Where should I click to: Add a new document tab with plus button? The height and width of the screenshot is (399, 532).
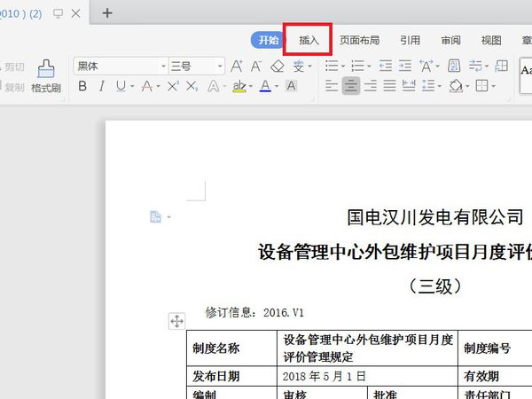coord(107,13)
